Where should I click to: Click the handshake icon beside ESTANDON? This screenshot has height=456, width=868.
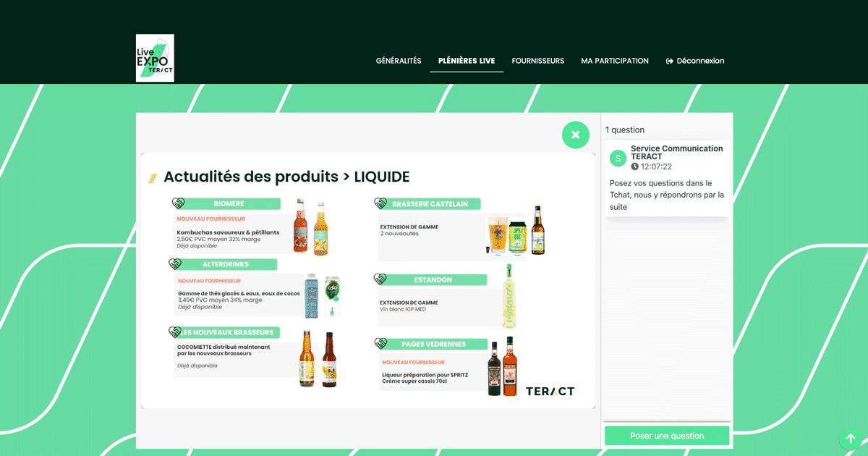(x=380, y=279)
